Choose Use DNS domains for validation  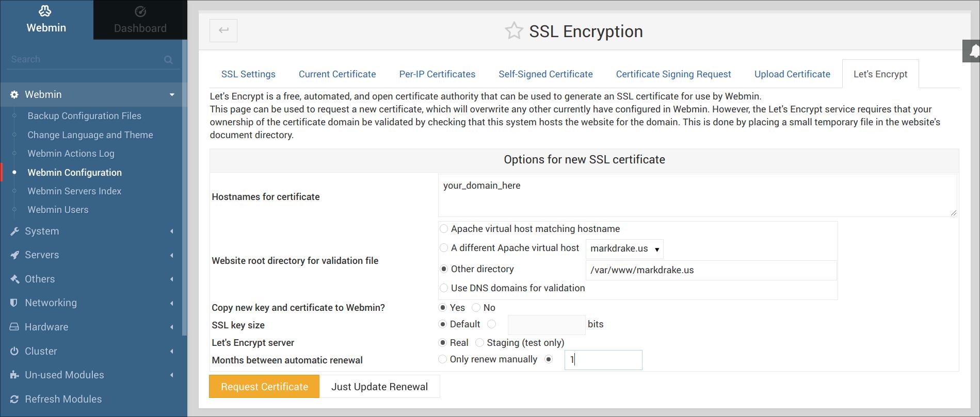(443, 288)
